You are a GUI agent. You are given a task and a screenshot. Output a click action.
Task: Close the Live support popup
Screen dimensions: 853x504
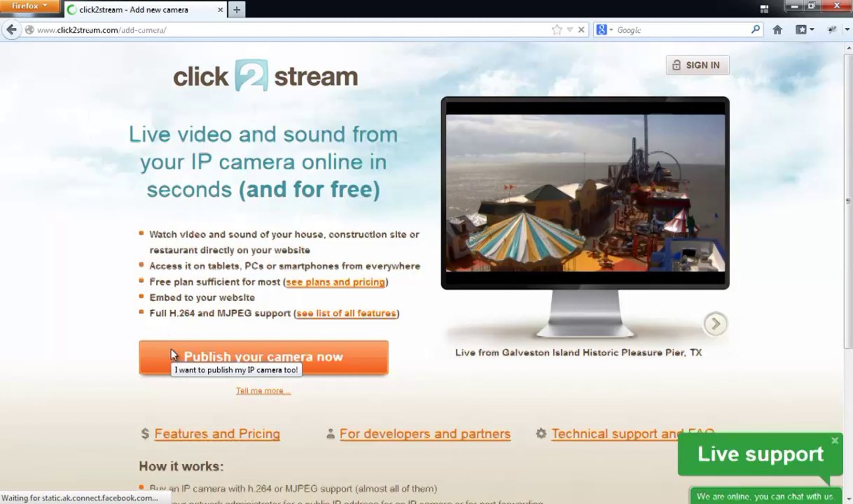pos(835,441)
